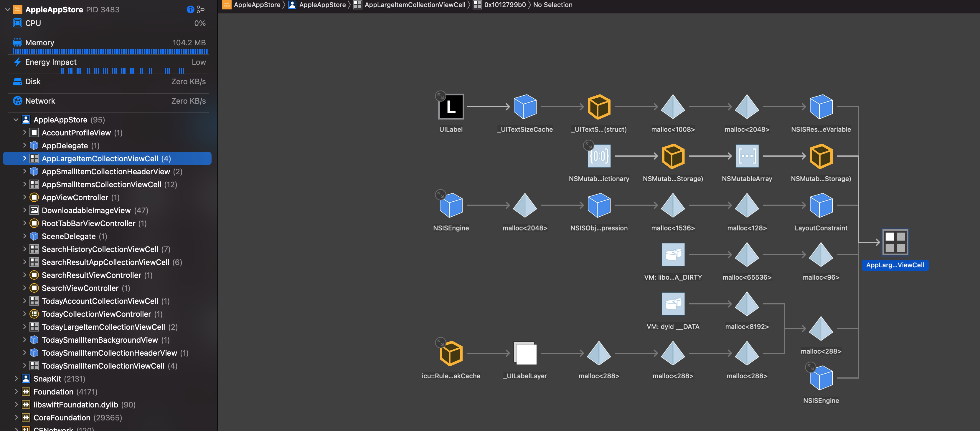
Task: Select the AppLarg...ViewCell node in graph
Action: 895,243
